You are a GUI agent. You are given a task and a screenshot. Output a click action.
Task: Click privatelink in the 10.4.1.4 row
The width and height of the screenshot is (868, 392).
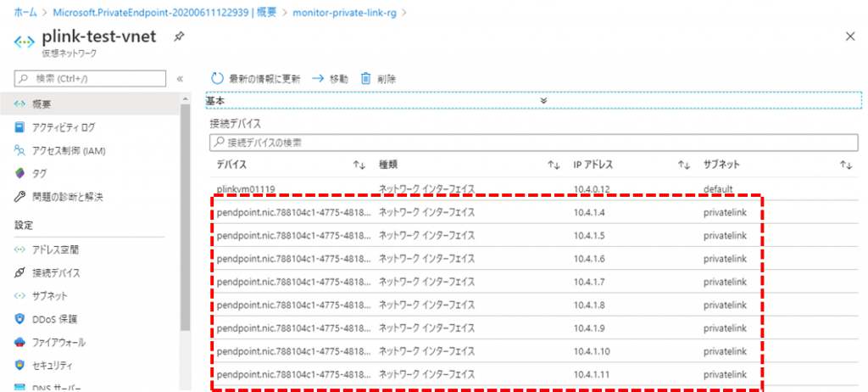[x=726, y=212]
